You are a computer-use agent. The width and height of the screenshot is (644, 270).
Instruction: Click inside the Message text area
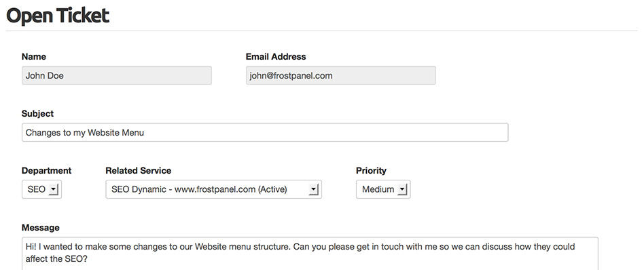310,253
